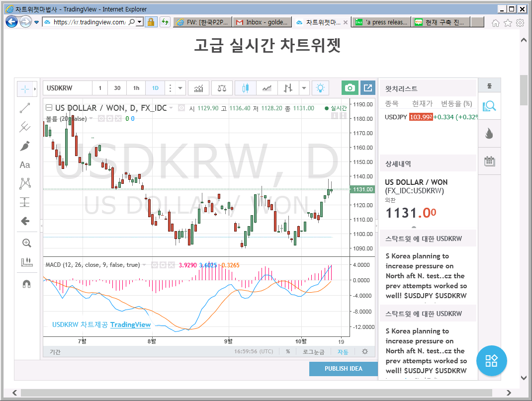This screenshot has width=532, height=401.
Task: Click the 1131.00 price label on axis
Action: tap(362, 189)
